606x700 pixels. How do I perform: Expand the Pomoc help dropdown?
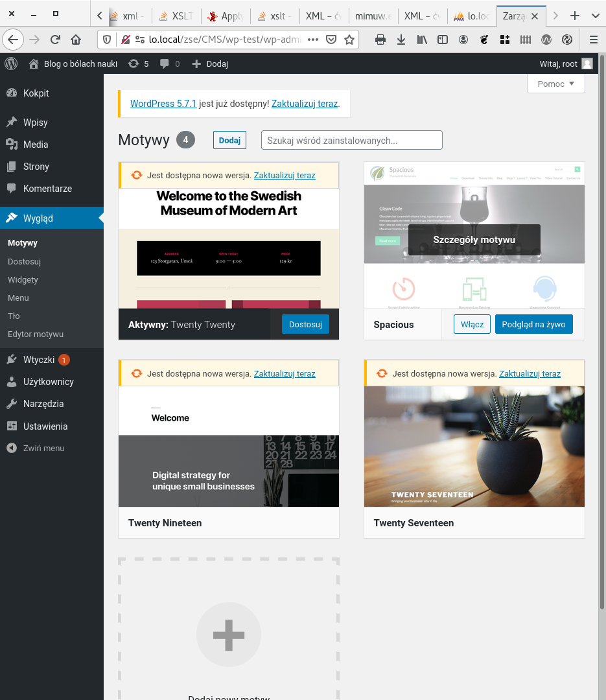pyautogui.click(x=556, y=84)
